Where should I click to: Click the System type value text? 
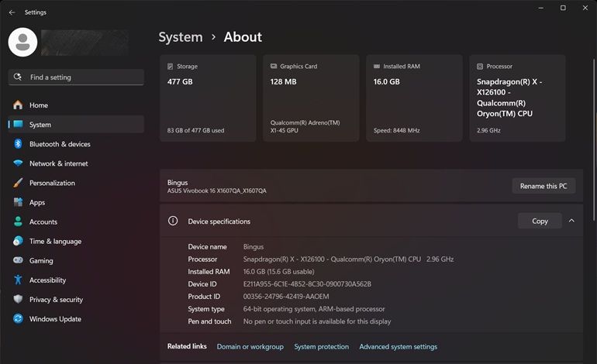314,309
